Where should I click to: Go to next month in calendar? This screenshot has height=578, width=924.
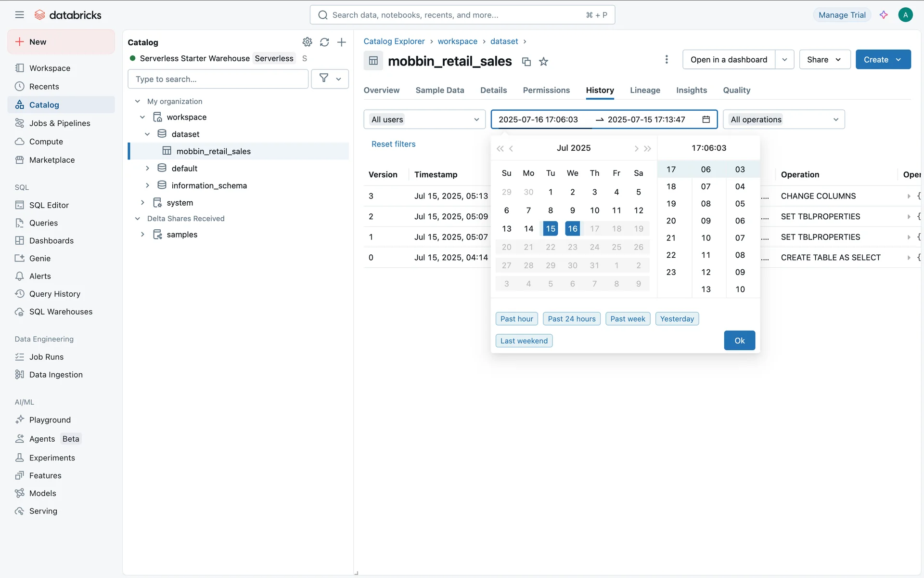pos(636,148)
